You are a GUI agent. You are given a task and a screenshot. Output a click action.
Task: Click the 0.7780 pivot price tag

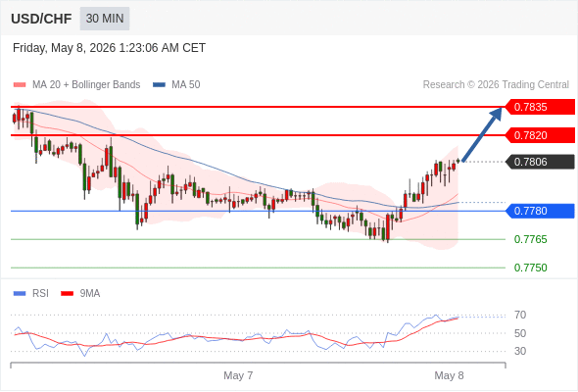(x=540, y=211)
